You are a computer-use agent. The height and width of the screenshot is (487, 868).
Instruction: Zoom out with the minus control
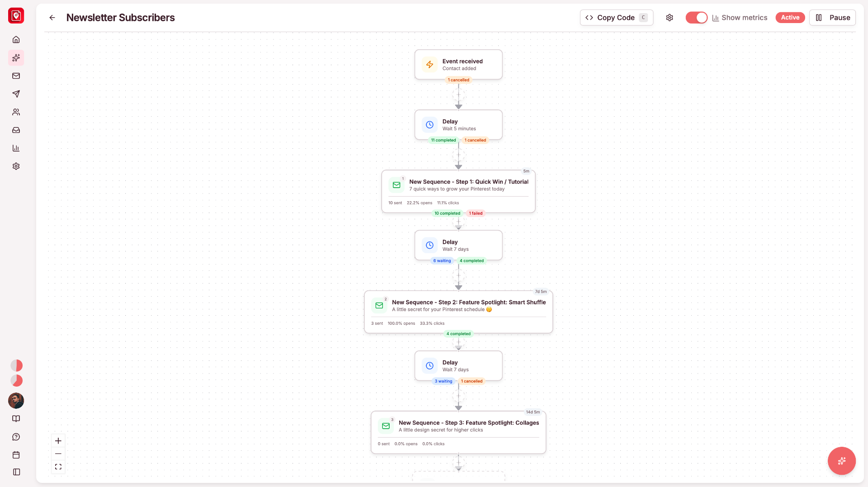[58, 454]
